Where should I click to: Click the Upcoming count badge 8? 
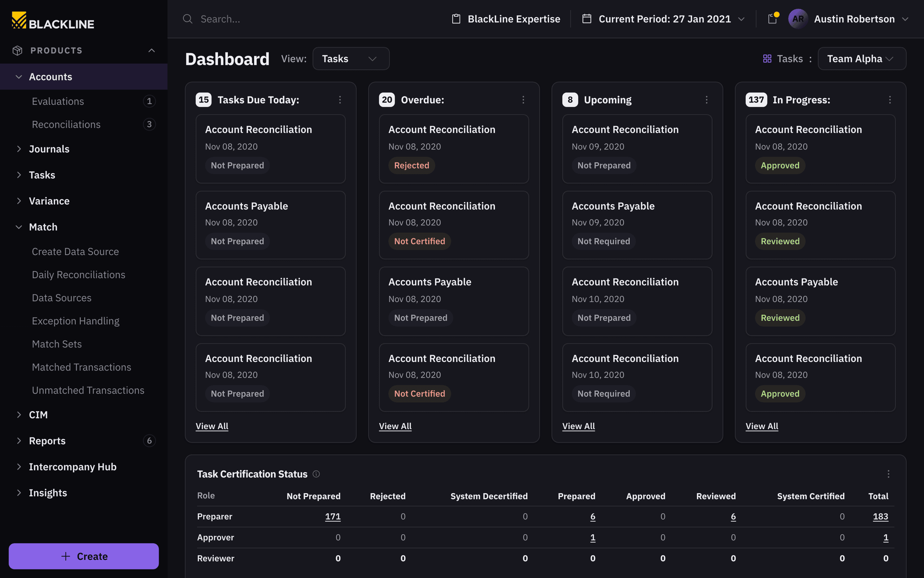click(570, 100)
